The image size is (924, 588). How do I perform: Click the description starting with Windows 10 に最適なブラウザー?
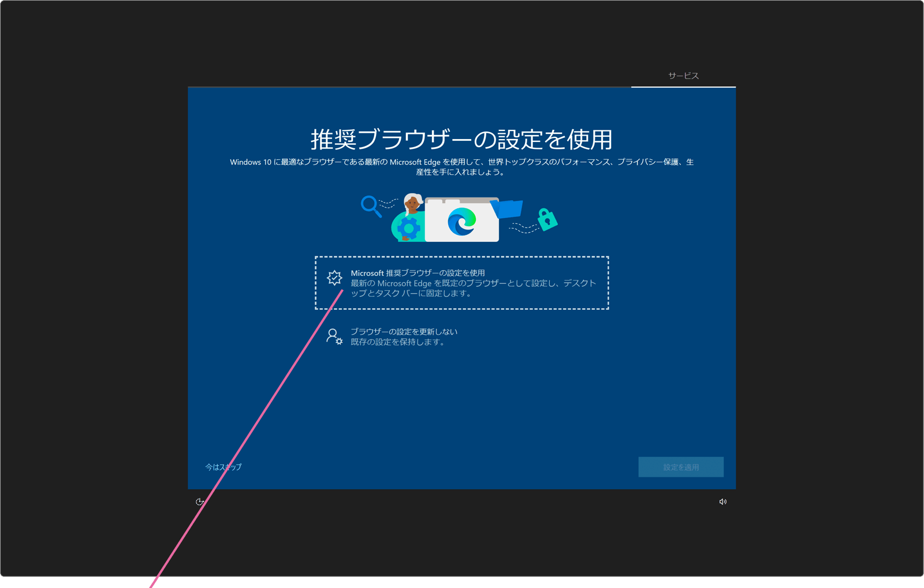point(461,167)
